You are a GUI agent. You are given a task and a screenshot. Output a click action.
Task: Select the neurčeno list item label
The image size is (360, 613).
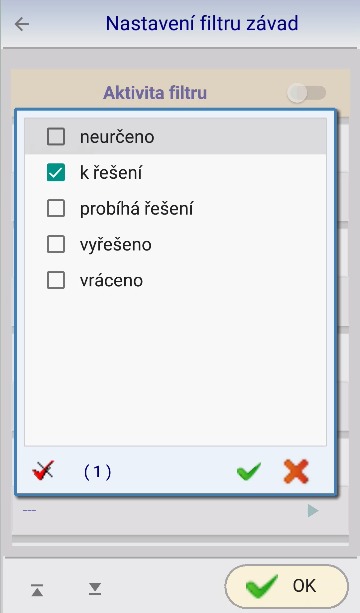click(117, 137)
